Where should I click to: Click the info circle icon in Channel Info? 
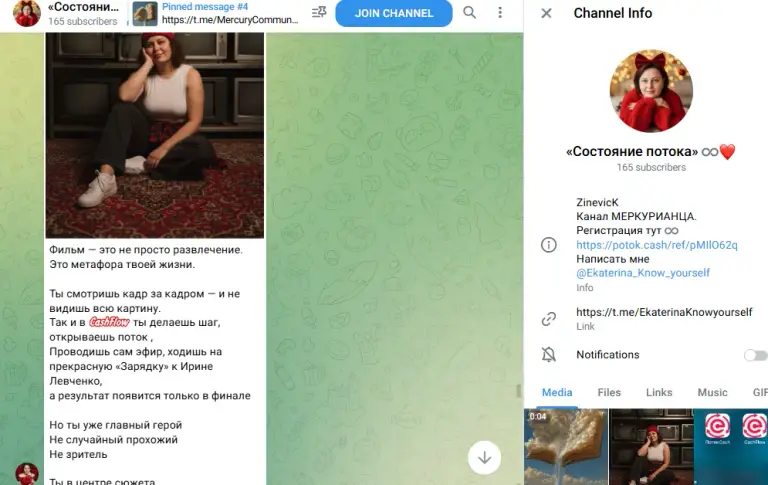(549, 244)
